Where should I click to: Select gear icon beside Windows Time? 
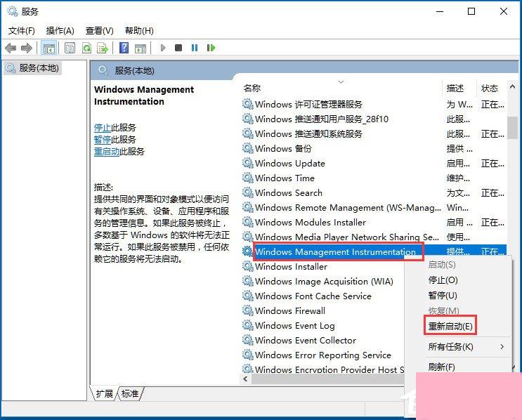coord(248,178)
